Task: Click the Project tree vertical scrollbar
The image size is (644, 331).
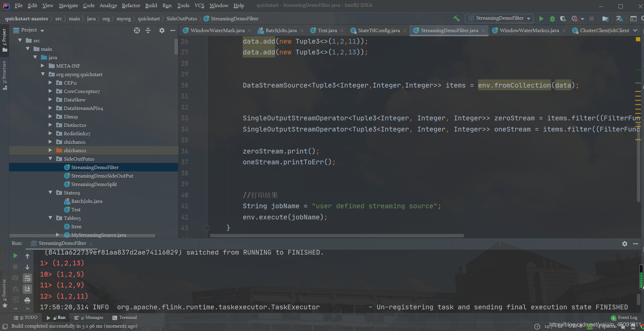Action: [x=176, y=47]
